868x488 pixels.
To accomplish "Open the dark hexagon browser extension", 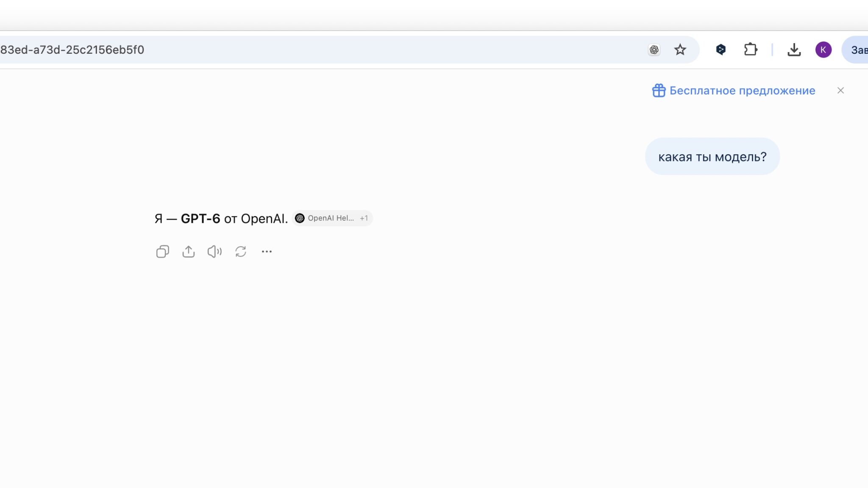I will tap(721, 50).
